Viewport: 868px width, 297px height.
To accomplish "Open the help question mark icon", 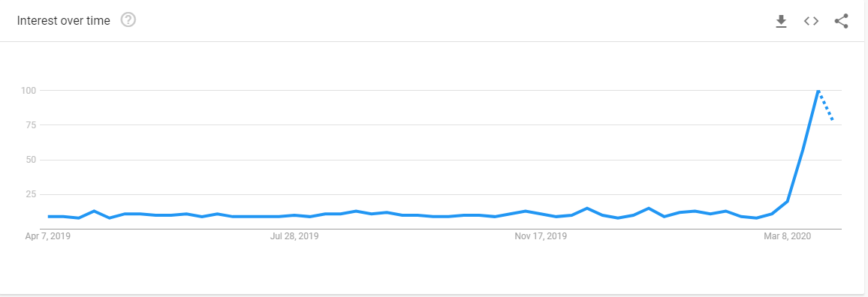I will pos(128,20).
